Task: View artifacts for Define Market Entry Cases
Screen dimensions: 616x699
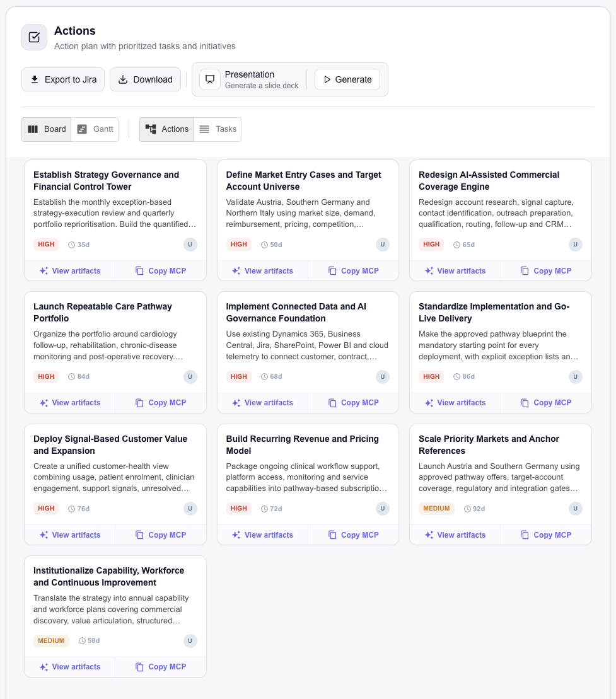Action: coord(263,271)
